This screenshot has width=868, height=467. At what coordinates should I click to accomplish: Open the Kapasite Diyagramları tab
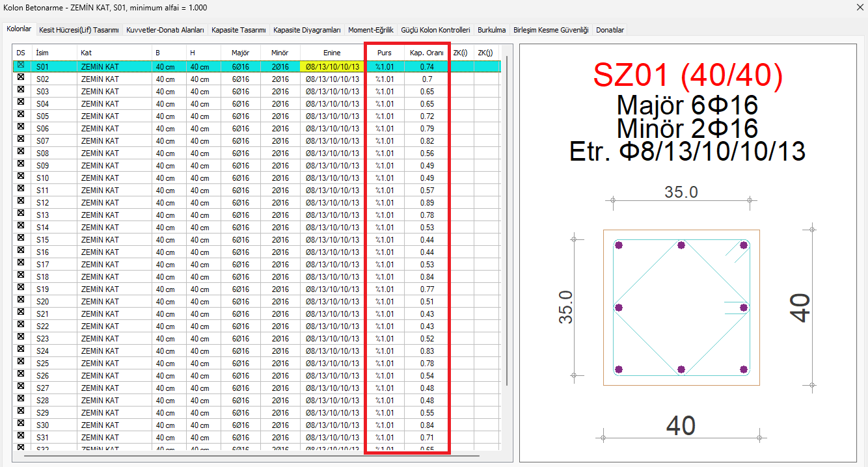pos(307,30)
